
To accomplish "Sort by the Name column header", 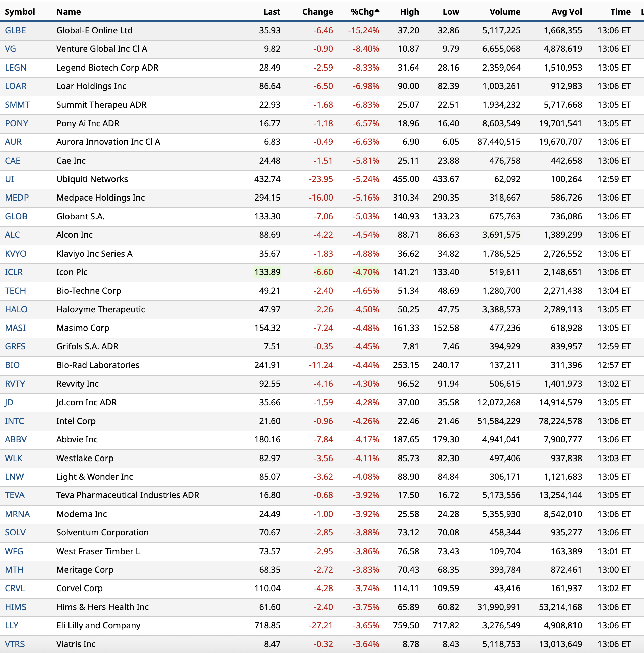I will 68,12.
